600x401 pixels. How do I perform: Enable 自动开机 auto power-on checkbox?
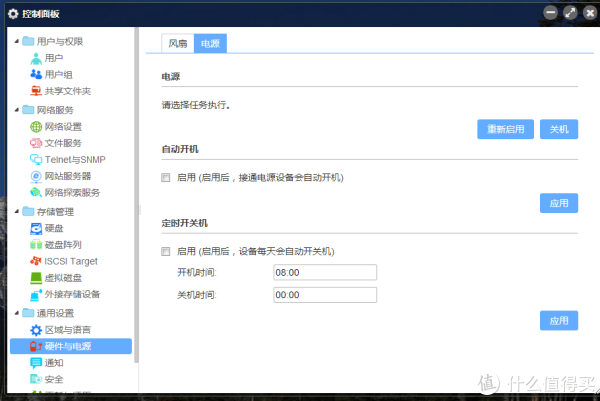166,177
